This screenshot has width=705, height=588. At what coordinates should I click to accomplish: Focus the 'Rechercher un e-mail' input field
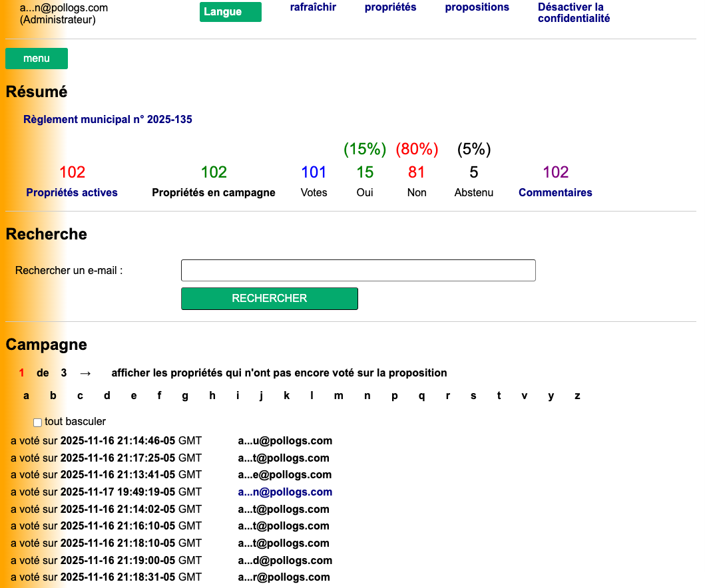tap(358, 271)
